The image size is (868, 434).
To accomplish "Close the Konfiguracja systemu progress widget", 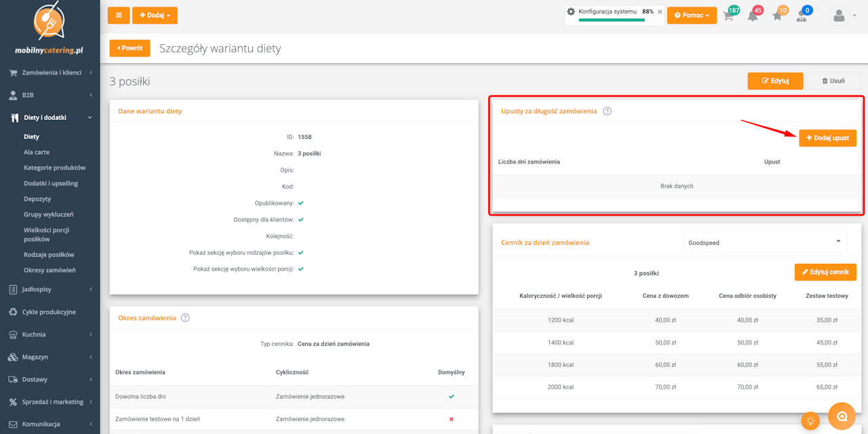I will coord(660,12).
